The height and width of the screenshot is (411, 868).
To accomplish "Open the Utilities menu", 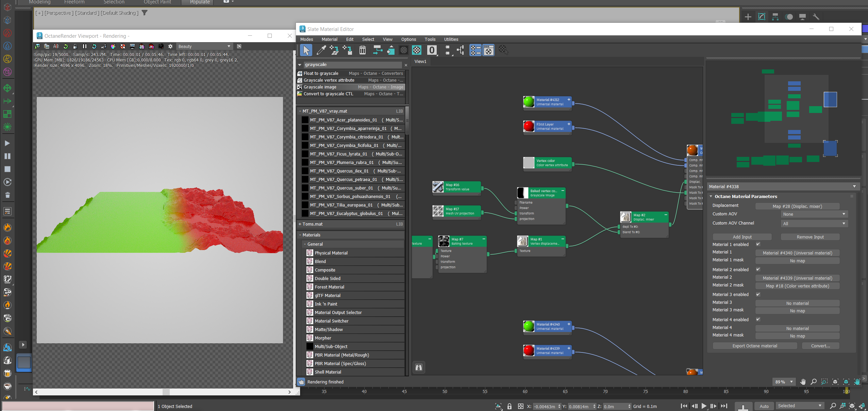I will click(x=451, y=39).
